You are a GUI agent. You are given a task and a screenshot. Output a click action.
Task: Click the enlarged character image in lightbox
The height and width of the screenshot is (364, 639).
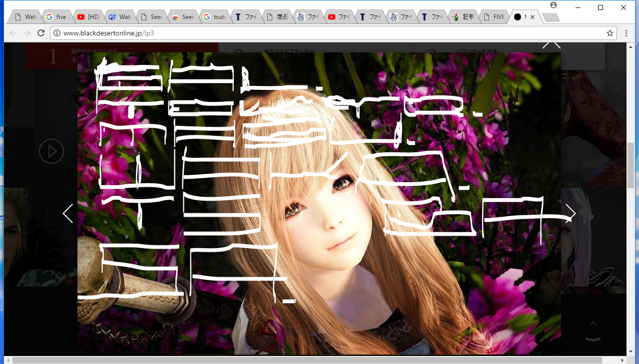(319, 203)
